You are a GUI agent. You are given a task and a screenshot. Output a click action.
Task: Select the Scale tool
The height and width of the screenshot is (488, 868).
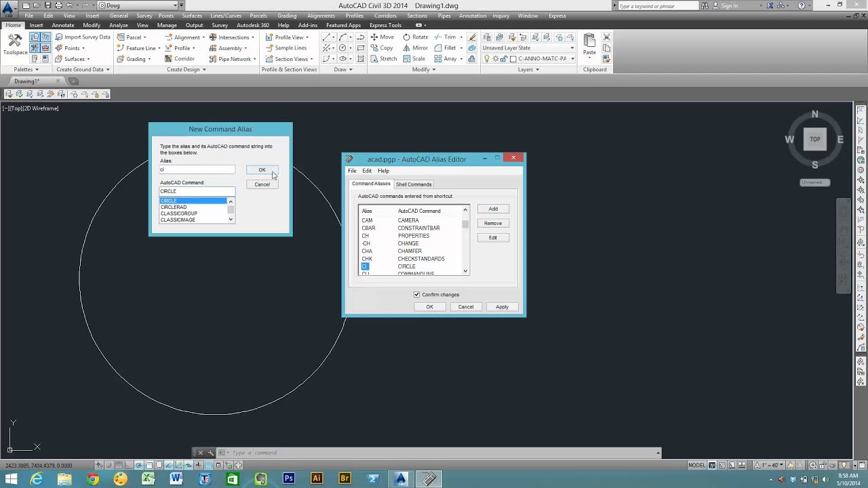coord(414,58)
